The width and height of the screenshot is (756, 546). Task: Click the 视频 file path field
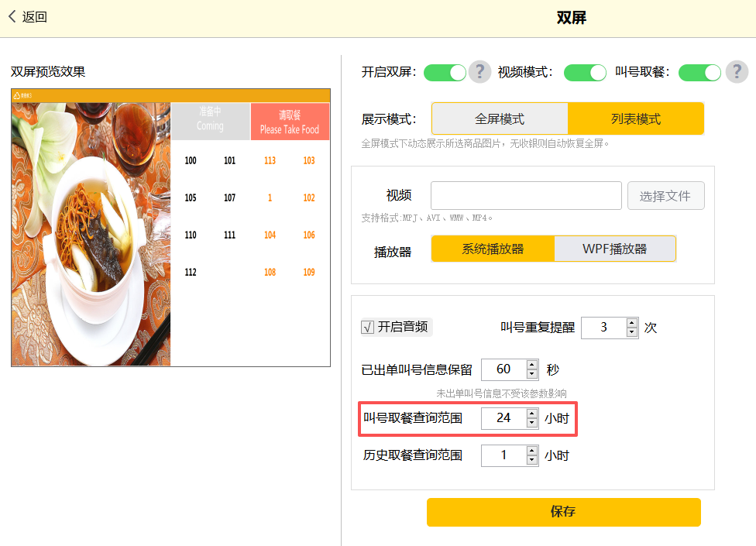pos(526,196)
